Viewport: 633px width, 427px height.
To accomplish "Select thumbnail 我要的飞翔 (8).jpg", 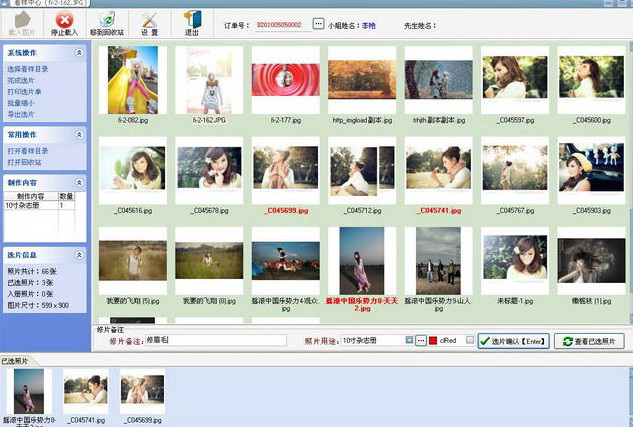I will coord(209,261).
